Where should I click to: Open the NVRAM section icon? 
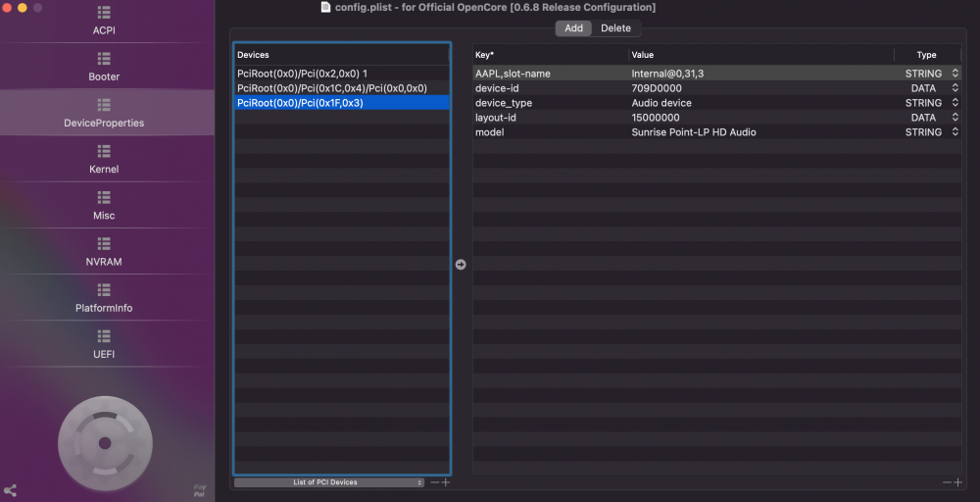(104, 243)
